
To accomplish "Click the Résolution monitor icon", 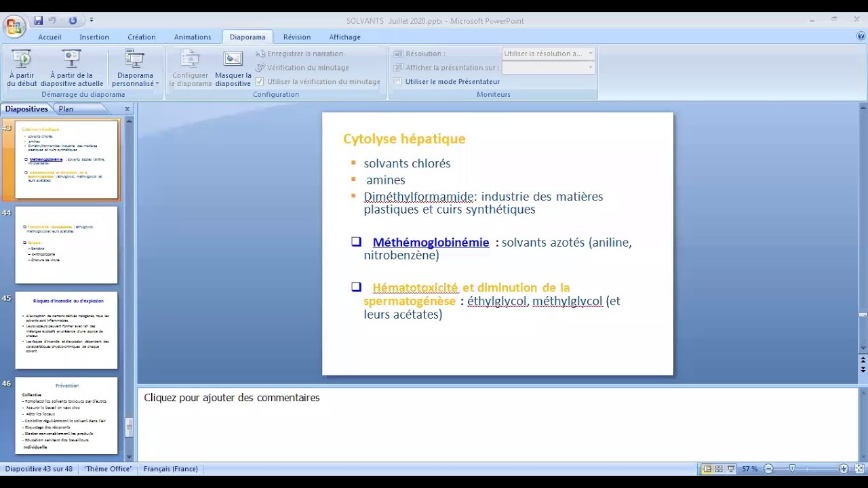I will click(398, 54).
